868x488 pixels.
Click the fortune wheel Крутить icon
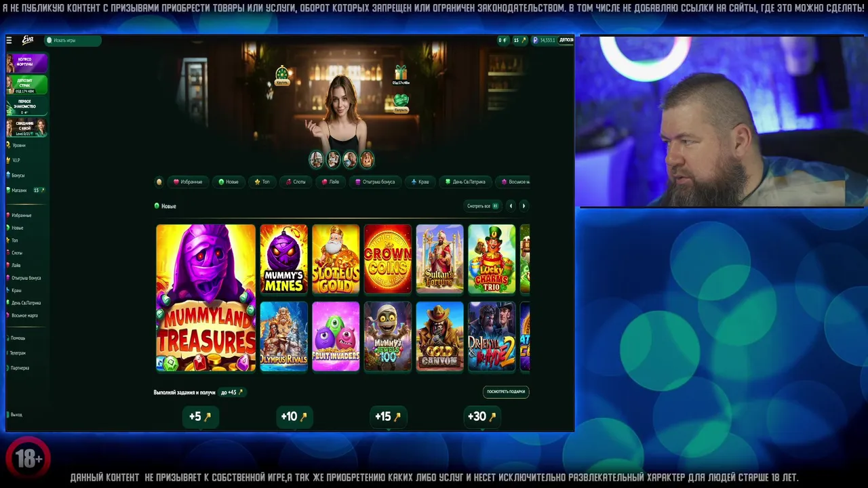coord(282,75)
